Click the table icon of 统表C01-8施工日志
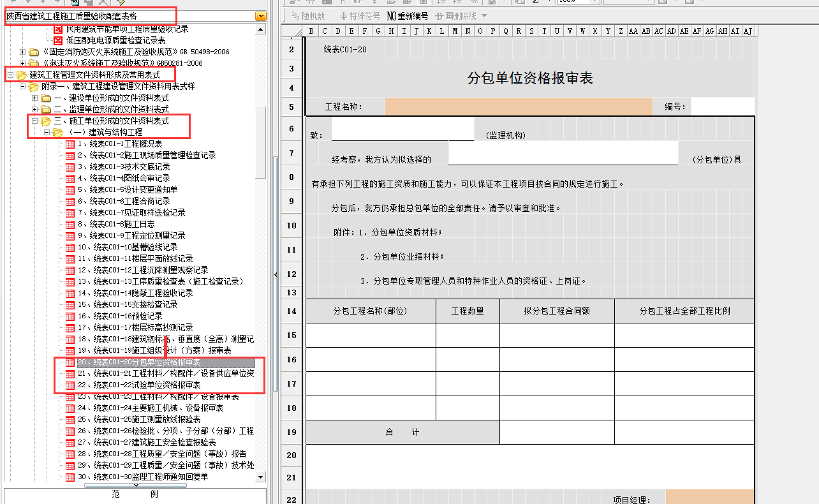The height and width of the screenshot is (504, 819). 70,225
